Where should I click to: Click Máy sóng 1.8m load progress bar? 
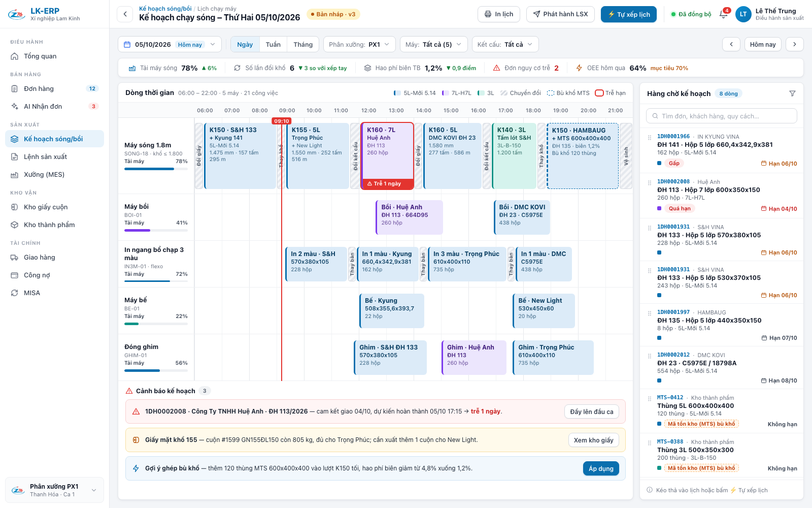point(156,169)
